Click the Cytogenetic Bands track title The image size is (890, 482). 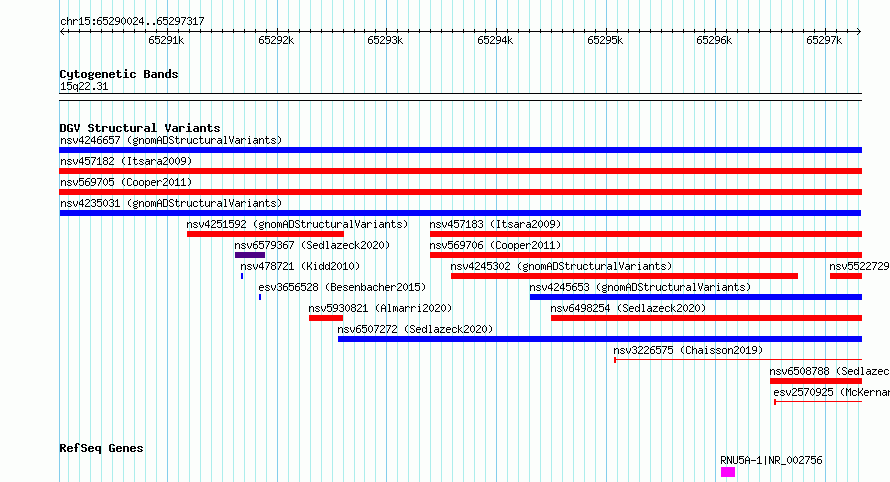click(x=119, y=74)
